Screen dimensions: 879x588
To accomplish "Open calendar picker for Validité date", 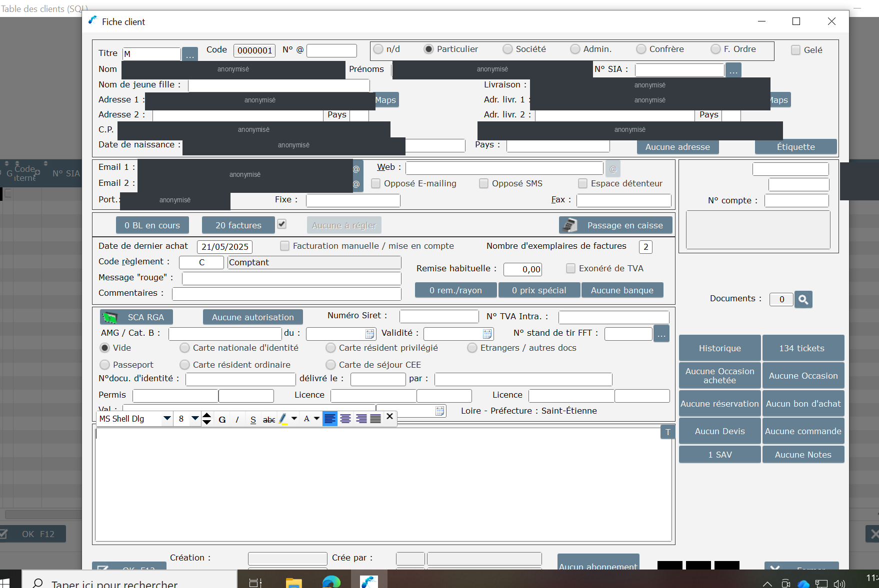I will point(487,334).
